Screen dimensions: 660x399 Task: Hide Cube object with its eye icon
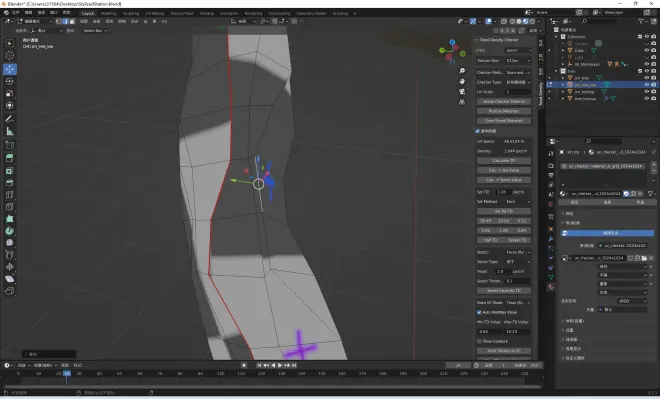(647, 50)
